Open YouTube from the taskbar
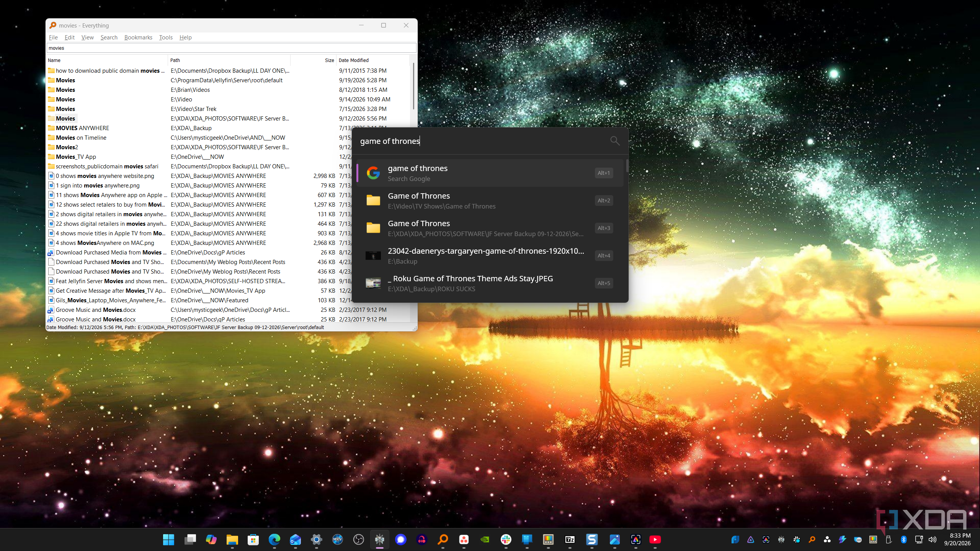This screenshot has width=980, height=551. coord(655,540)
